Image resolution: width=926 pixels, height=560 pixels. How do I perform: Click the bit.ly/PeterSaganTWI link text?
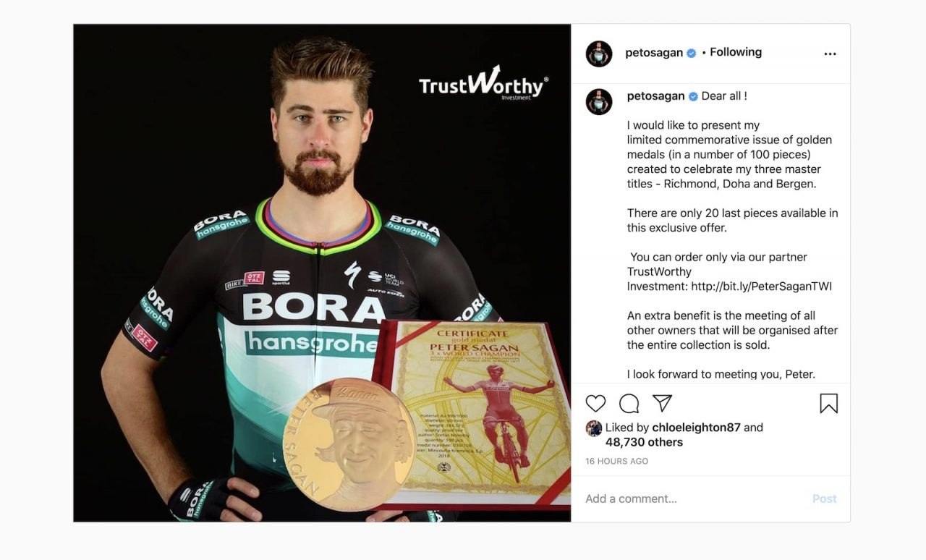[x=761, y=287]
